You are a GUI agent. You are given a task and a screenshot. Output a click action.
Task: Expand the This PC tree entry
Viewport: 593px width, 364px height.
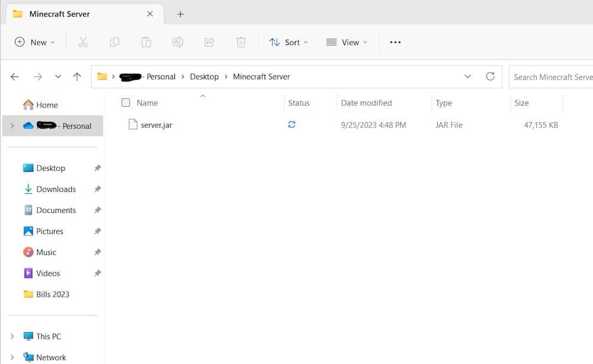pos(11,336)
